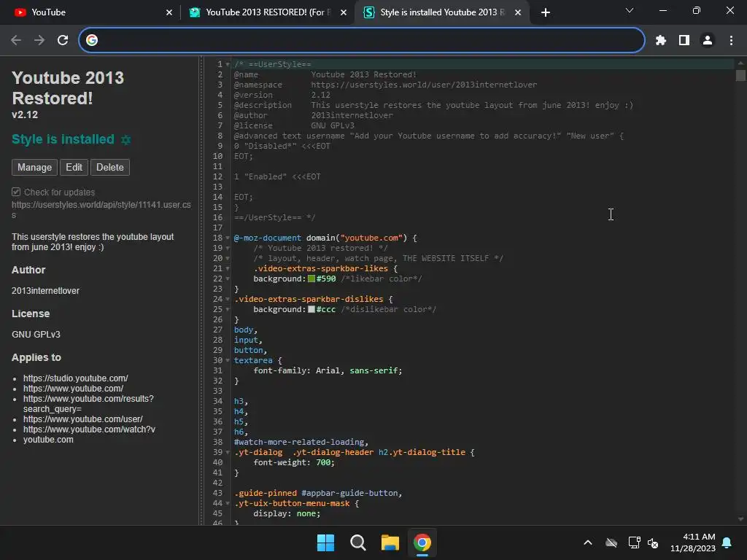
Task: Collapse code fold at line 20
Action: point(228,259)
